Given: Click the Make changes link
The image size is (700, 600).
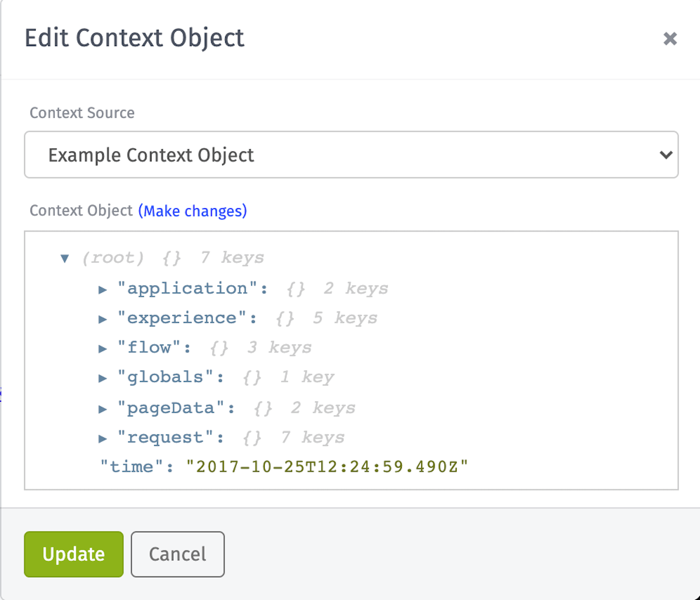Looking at the screenshot, I should point(192,210).
